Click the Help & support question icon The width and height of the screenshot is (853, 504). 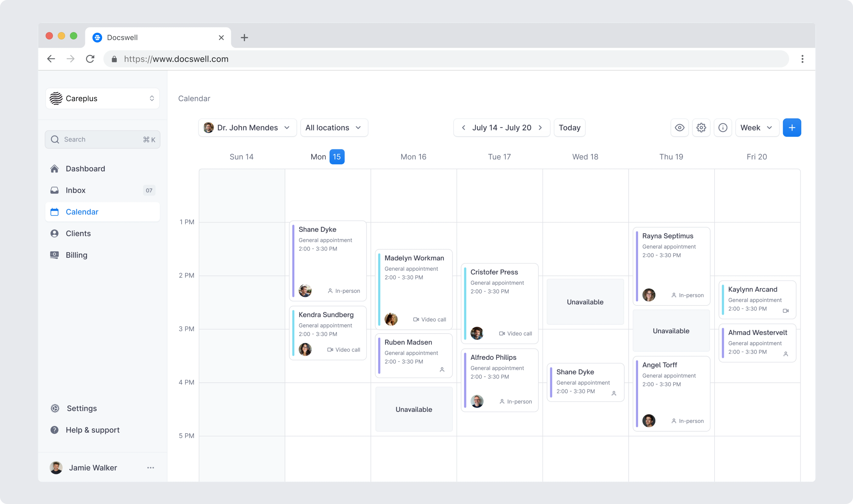click(x=54, y=430)
